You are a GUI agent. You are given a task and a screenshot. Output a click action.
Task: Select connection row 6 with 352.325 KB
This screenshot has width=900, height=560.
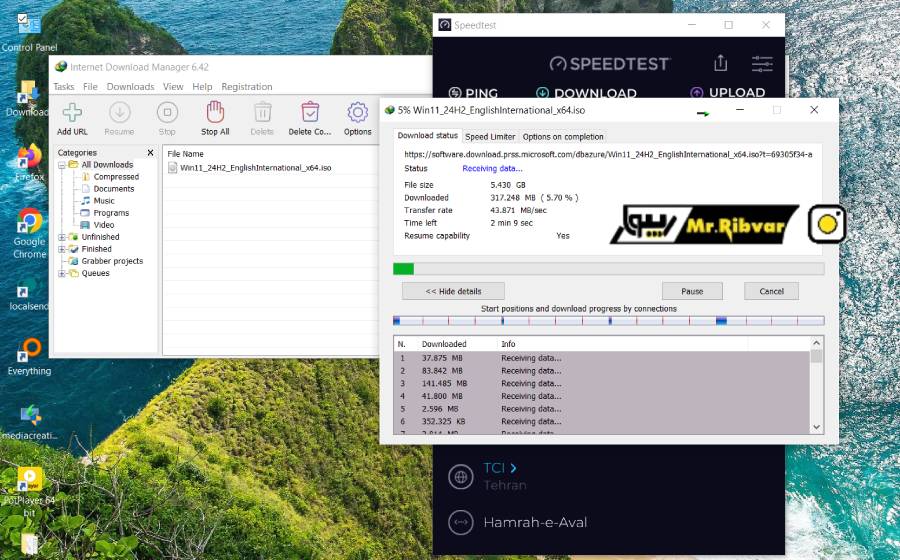pos(602,421)
